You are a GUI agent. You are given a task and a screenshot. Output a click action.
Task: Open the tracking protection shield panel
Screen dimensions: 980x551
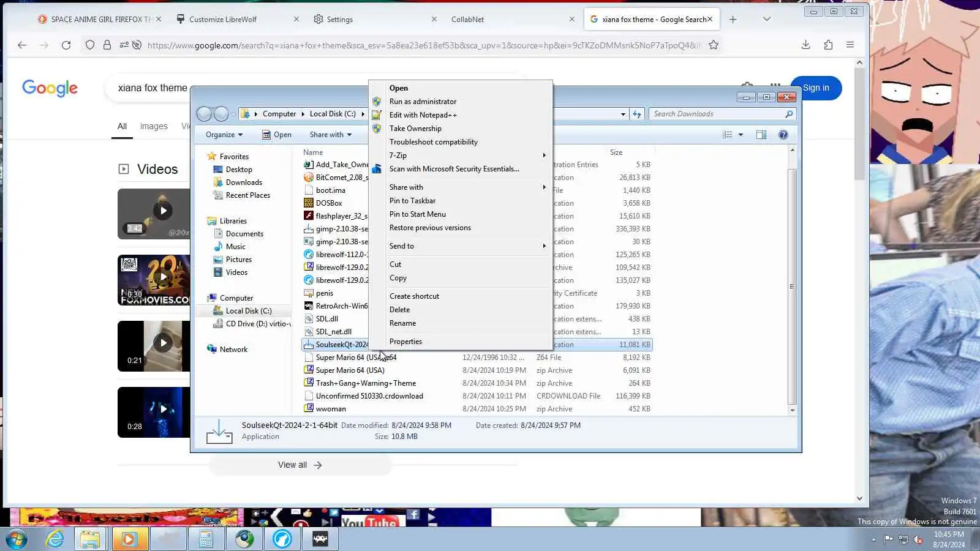coord(90,45)
